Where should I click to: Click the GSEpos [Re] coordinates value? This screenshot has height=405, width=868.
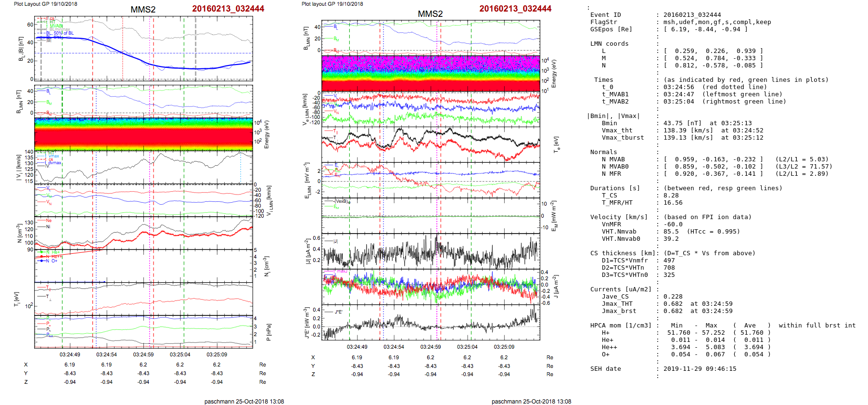point(705,29)
